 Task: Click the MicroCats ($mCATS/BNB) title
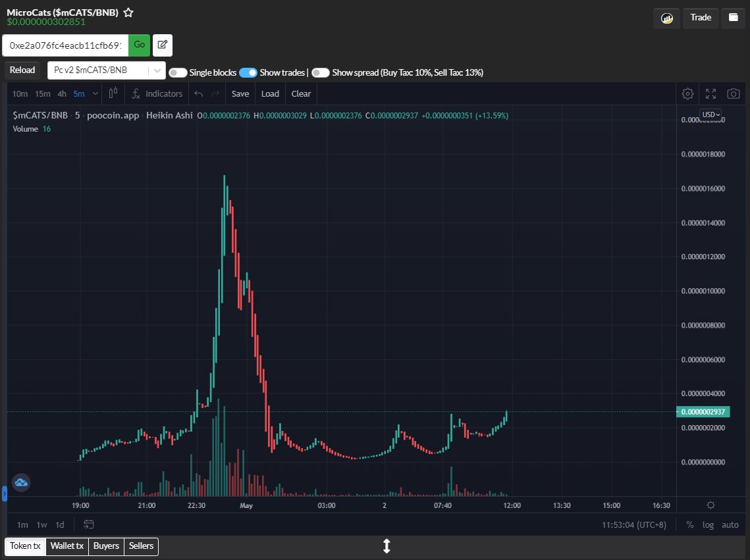tap(63, 13)
